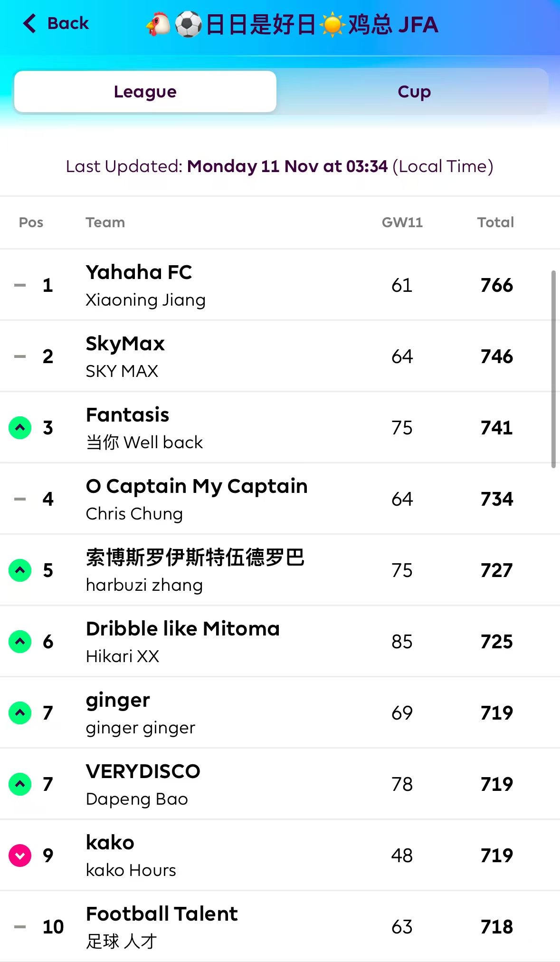Open the Yahaha FC team entry
This screenshot has height=962, width=560.
(139, 273)
